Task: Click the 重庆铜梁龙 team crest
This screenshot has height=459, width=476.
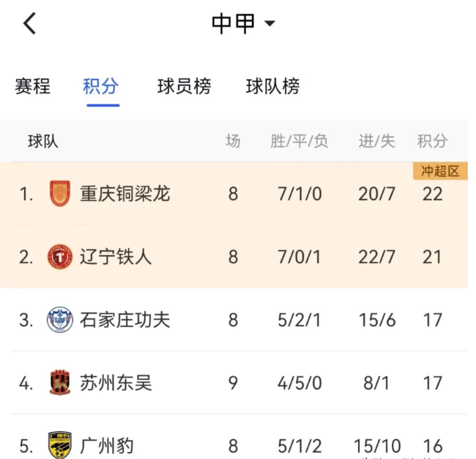Action: 60,193
